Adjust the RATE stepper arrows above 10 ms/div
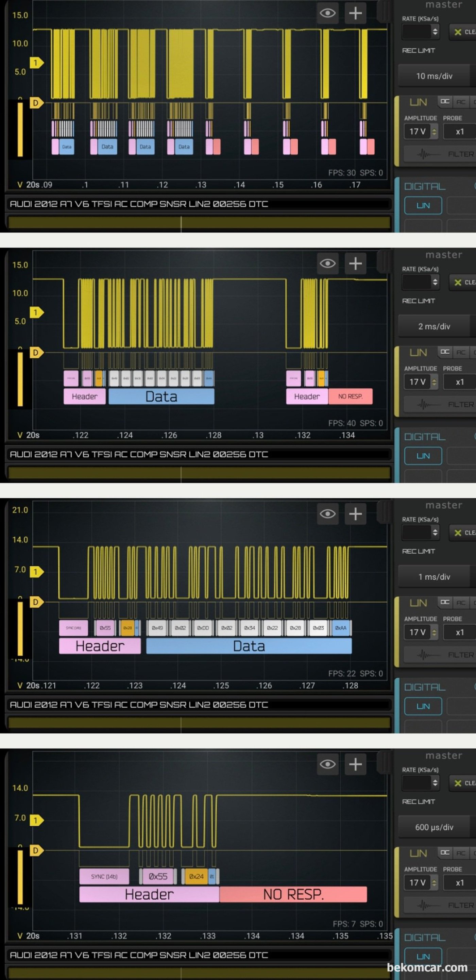The width and height of the screenshot is (476, 980). click(435, 32)
